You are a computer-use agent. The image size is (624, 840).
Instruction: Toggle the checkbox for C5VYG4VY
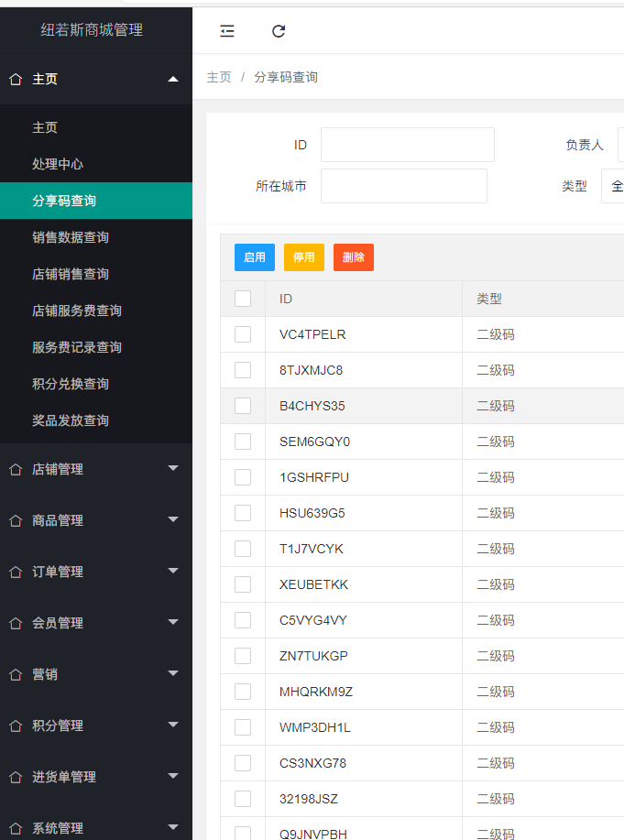coord(243,620)
